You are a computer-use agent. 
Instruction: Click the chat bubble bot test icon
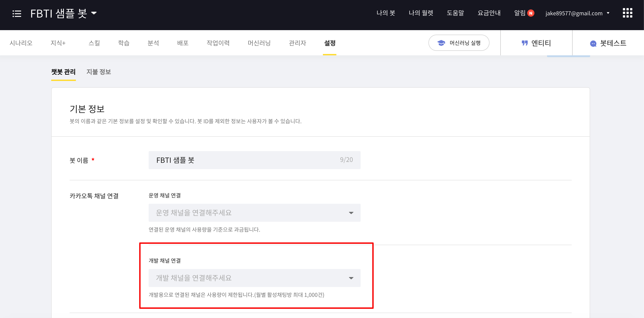coord(593,44)
